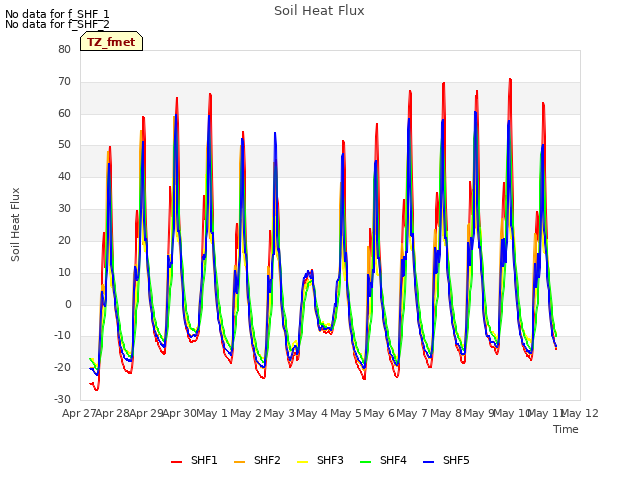The image size is (640, 480).
Task: Click the May 6 x-axis date label
Action: pos(379,413)
